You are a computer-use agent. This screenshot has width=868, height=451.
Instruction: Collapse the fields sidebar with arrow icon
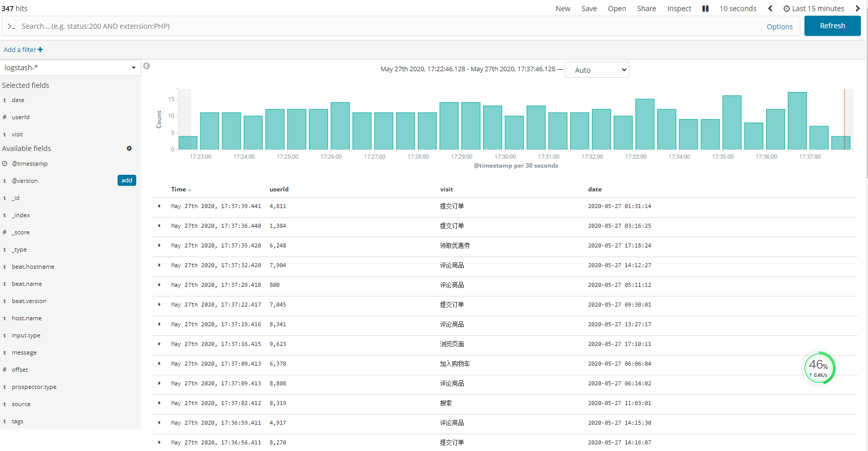pyautogui.click(x=146, y=66)
